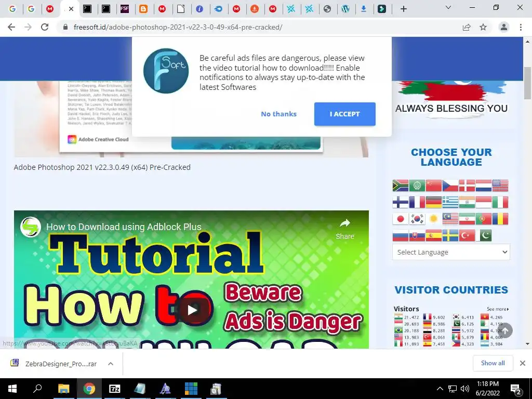Click the Finland flag language icon
The height and width of the screenshot is (399, 532).
click(x=401, y=202)
